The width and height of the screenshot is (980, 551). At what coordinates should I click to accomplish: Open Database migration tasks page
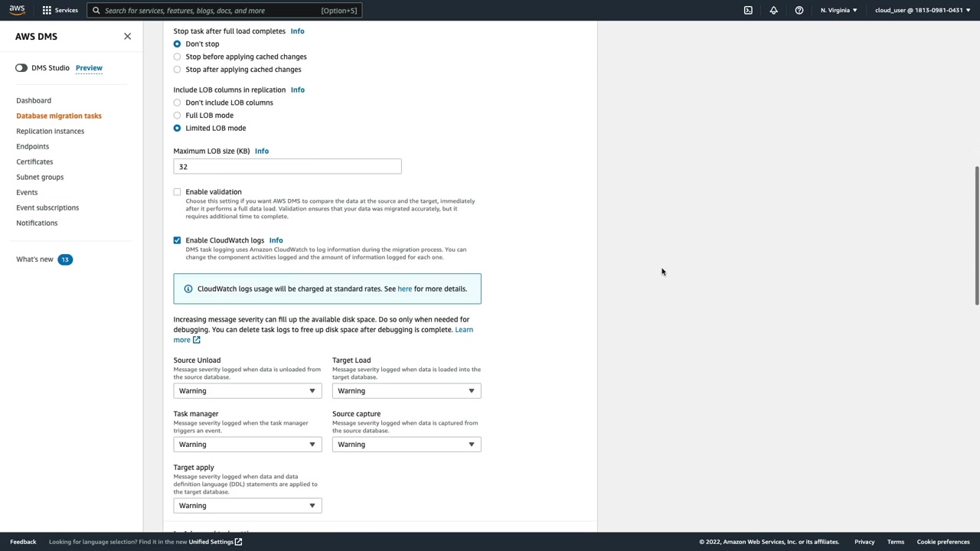click(x=59, y=116)
